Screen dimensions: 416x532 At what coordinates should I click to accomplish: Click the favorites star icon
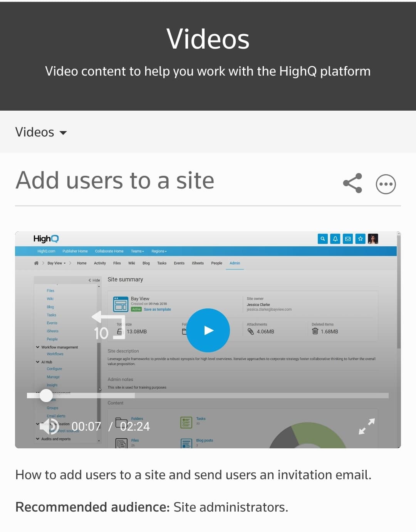[x=361, y=239]
